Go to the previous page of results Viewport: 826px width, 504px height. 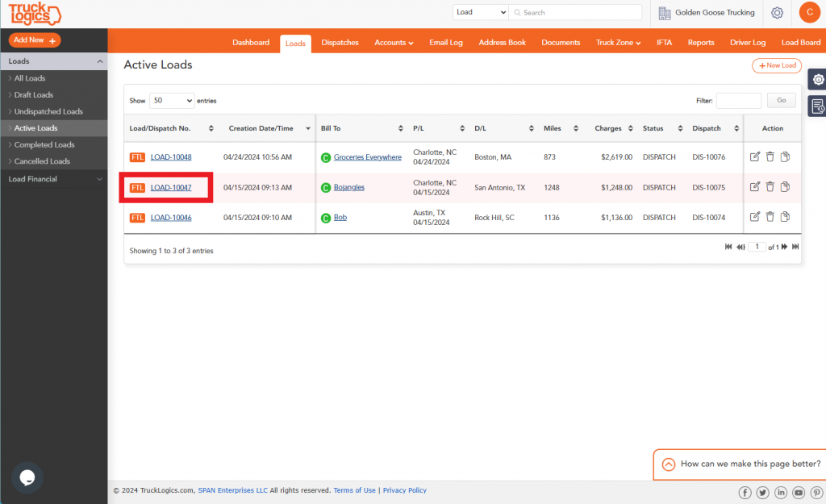click(x=740, y=247)
